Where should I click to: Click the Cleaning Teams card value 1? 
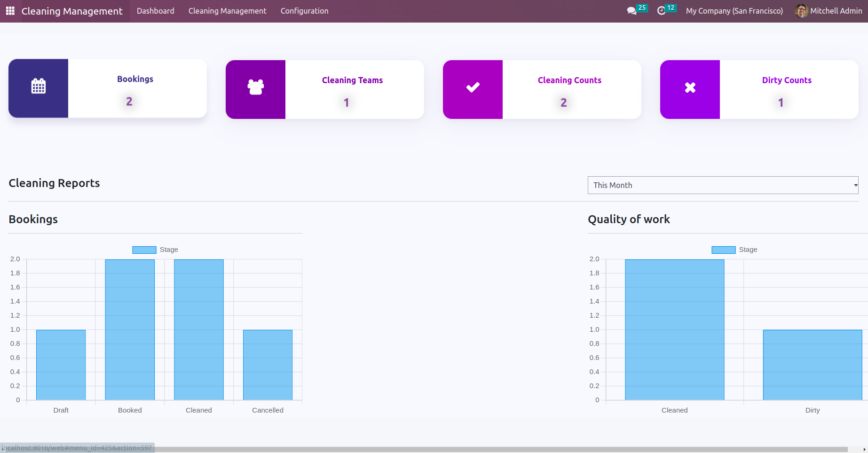347,102
